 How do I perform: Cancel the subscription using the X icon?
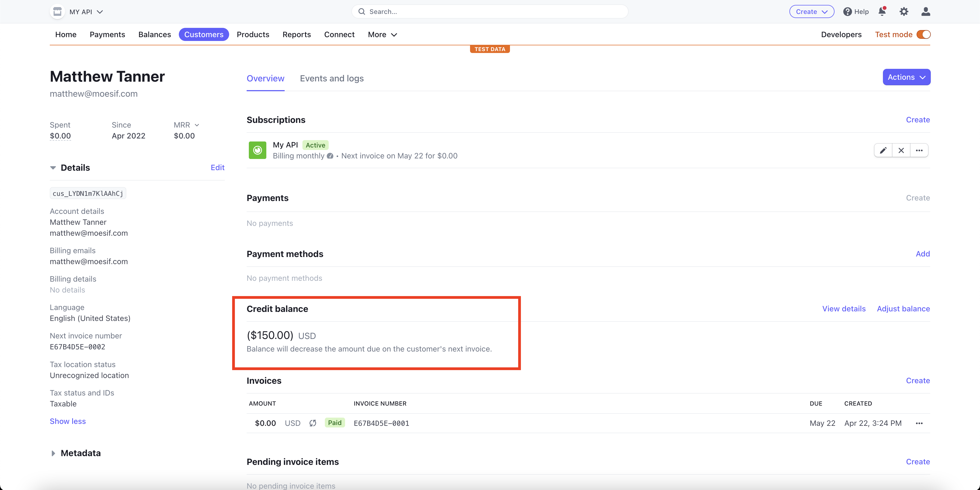tap(901, 150)
